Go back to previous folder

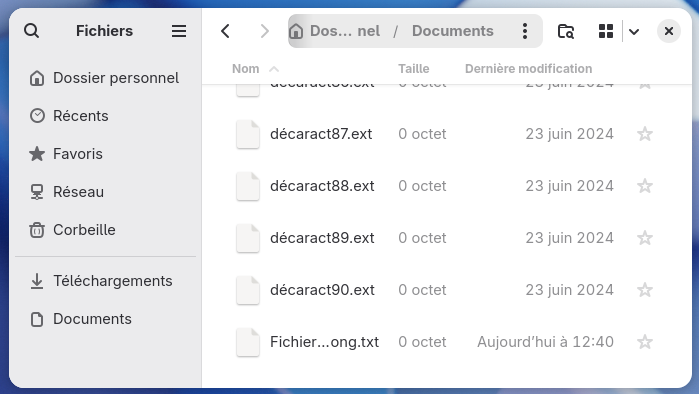(x=226, y=31)
